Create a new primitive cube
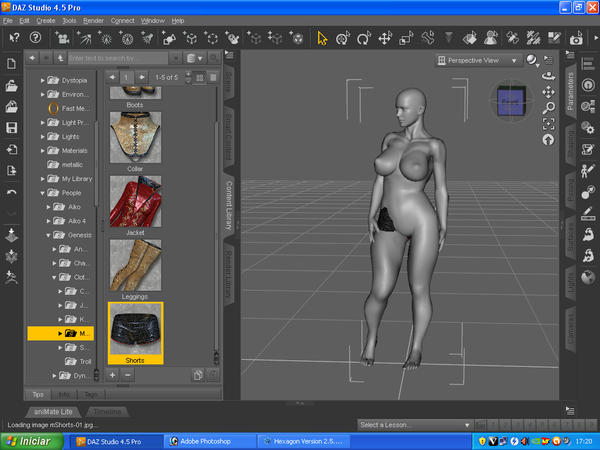Screen dimensions: 600x450 [x=190, y=38]
